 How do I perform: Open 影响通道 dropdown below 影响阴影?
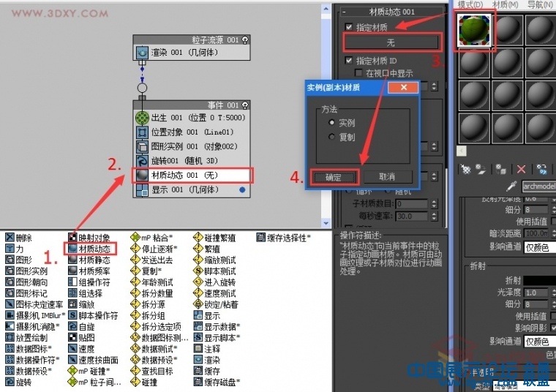[540, 342]
